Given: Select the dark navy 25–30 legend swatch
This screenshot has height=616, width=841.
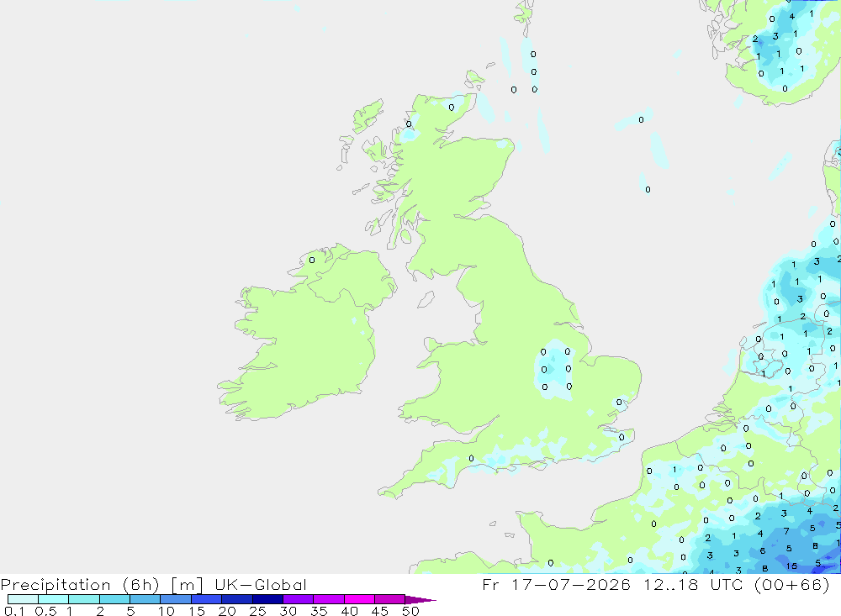Looking at the screenshot, I should [267, 599].
